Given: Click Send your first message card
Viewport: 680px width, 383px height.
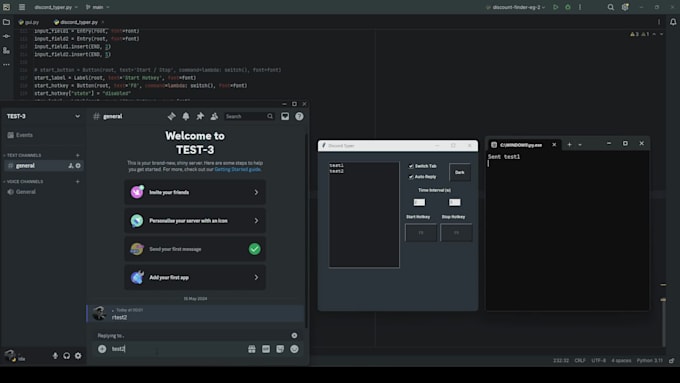Looking at the screenshot, I should (x=195, y=249).
